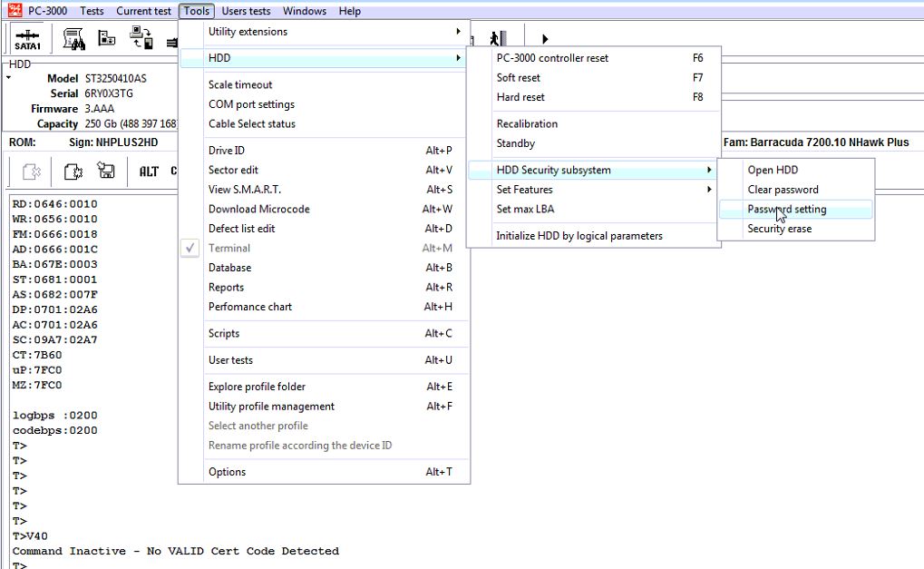
Task: Open Drive ID entry
Action: click(324, 151)
